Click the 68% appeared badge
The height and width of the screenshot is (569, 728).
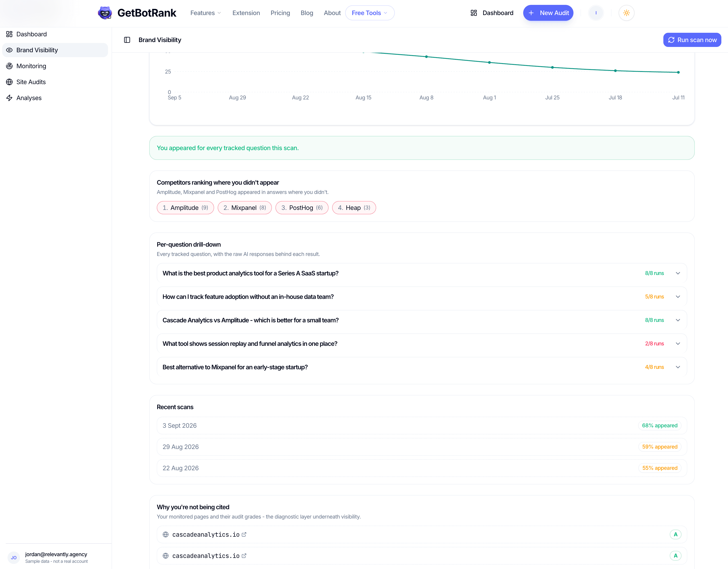(660, 426)
